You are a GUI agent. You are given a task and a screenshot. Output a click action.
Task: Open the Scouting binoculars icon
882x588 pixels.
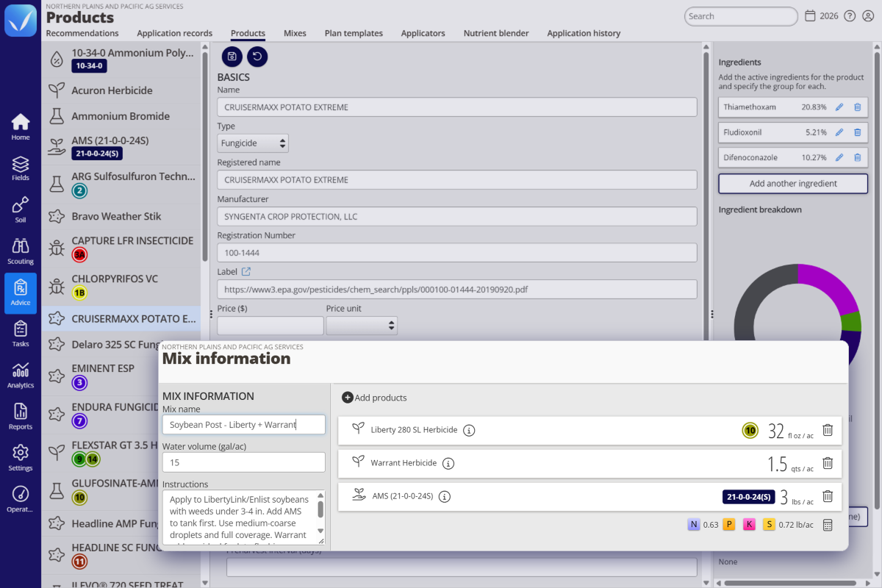pos(21,251)
